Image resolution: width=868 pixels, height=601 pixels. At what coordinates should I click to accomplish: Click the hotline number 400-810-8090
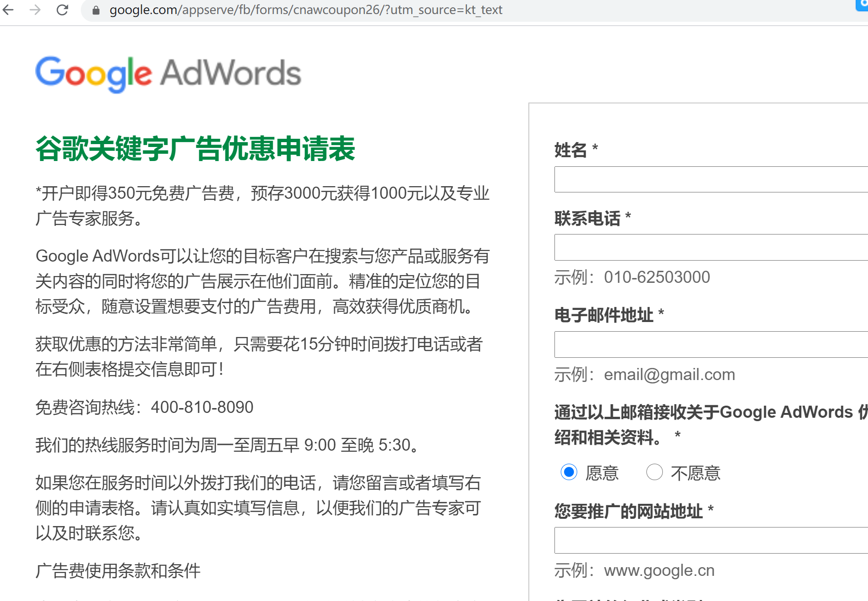tap(202, 407)
